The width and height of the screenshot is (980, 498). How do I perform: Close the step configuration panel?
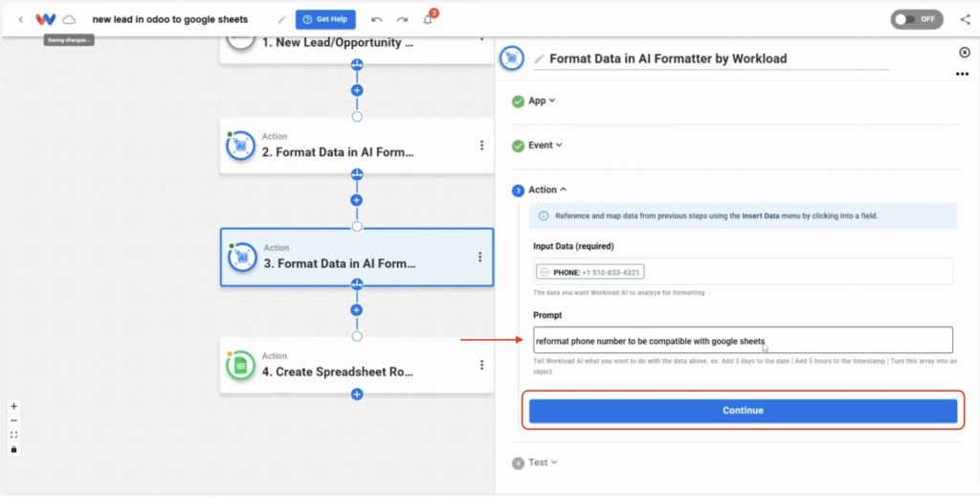click(965, 53)
